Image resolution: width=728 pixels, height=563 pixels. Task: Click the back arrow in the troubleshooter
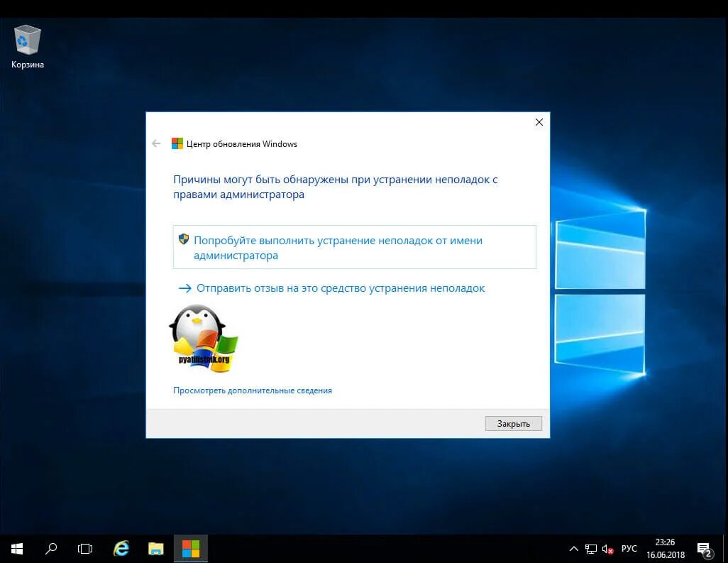[156, 143]
